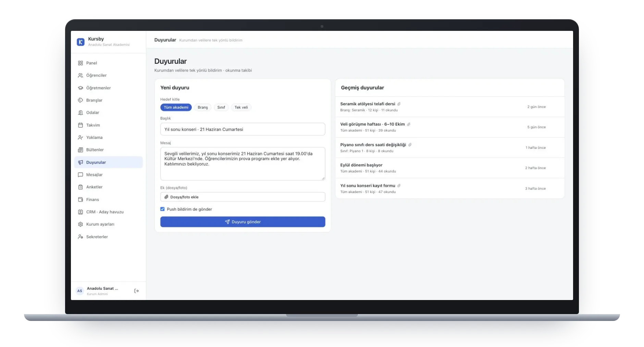Click the Duyurular breadcrumb title in header
This screenshot has height=347, width=644.
tap(165, 40)
